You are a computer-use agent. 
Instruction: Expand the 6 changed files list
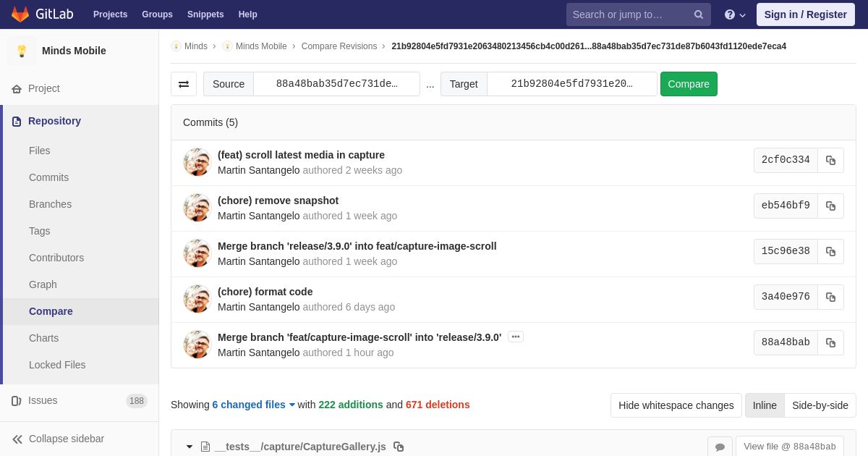[x=254, y=405]
